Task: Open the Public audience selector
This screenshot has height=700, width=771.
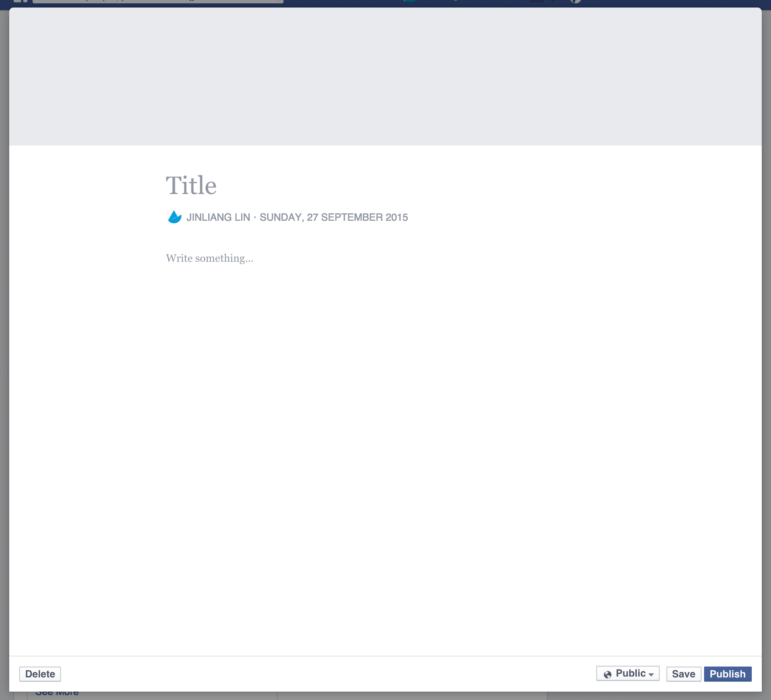Action: (628, 673)
